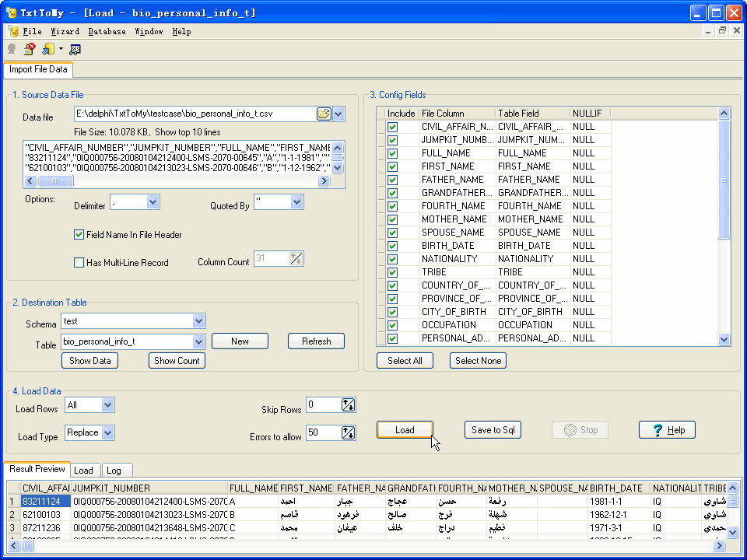Uncheck Include for FATHER_NAME field
Screen dimensions: 747x560
392,180
